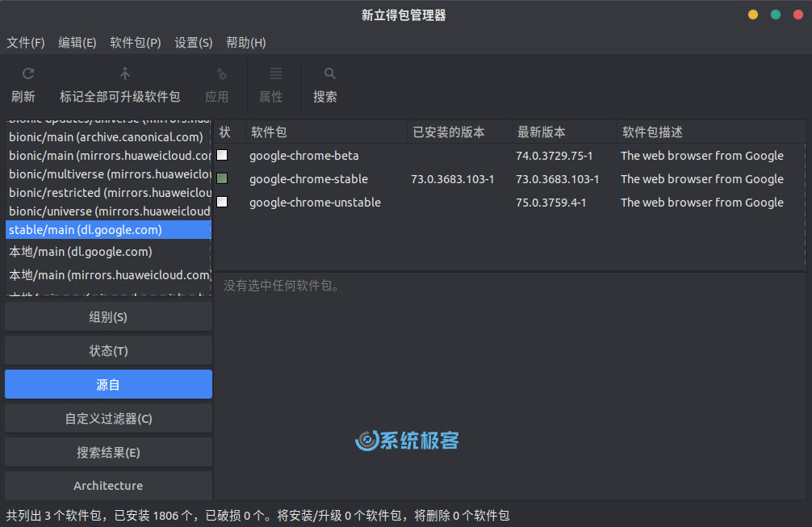812x527 pixels.
Task: Open the 文件(F) menu
Action: click(x=25, y=43)
